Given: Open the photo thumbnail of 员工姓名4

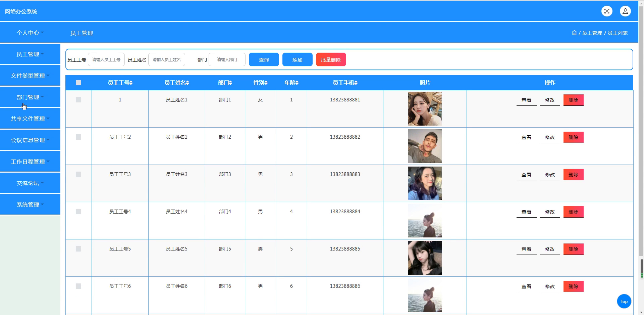Looking at the screenshot, I should tap(425, 221).
